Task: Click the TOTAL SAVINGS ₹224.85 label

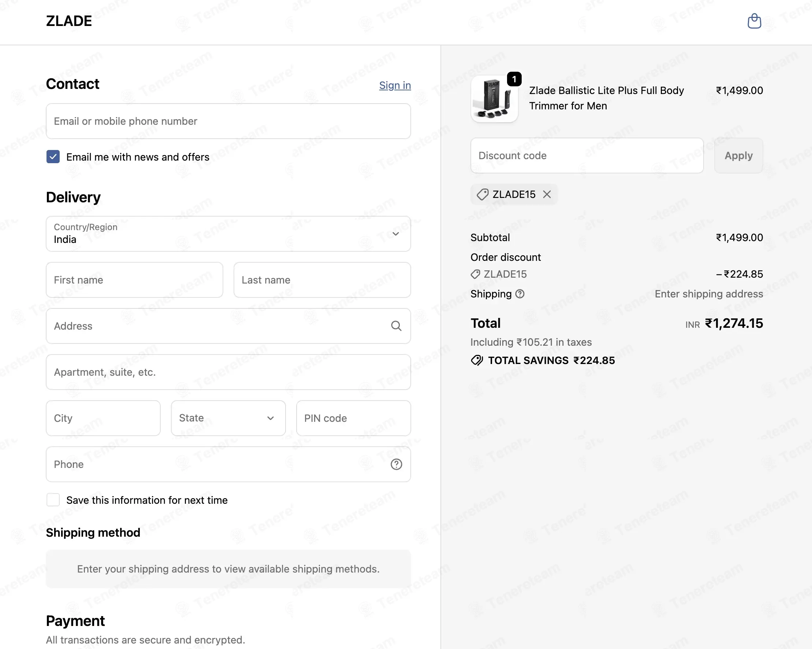Action: coord(551,360)
